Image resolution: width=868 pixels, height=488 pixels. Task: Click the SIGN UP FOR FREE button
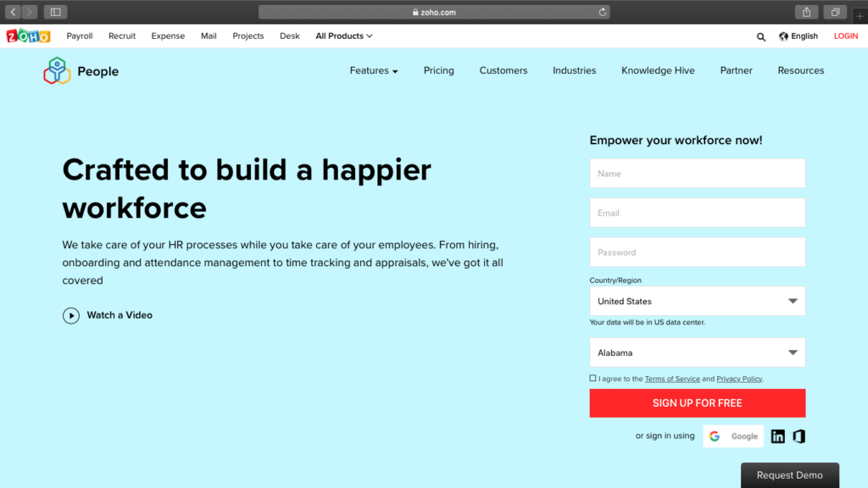[x=697, y=403]
